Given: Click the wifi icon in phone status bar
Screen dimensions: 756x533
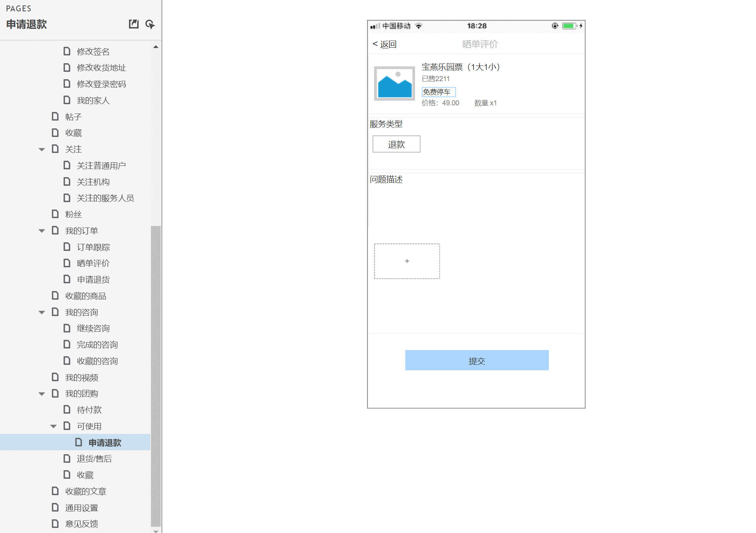Looking at the screenshot, I should click(419, 26).
